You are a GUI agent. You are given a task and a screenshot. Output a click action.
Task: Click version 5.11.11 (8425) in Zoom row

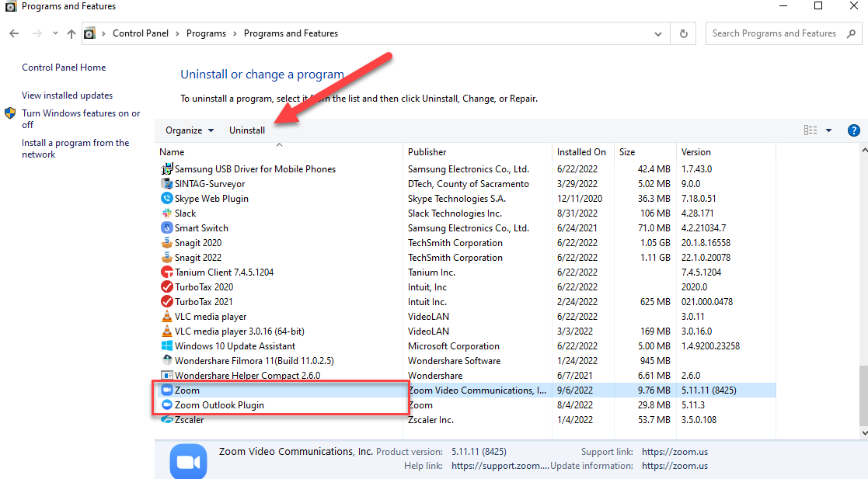[709, 390]
